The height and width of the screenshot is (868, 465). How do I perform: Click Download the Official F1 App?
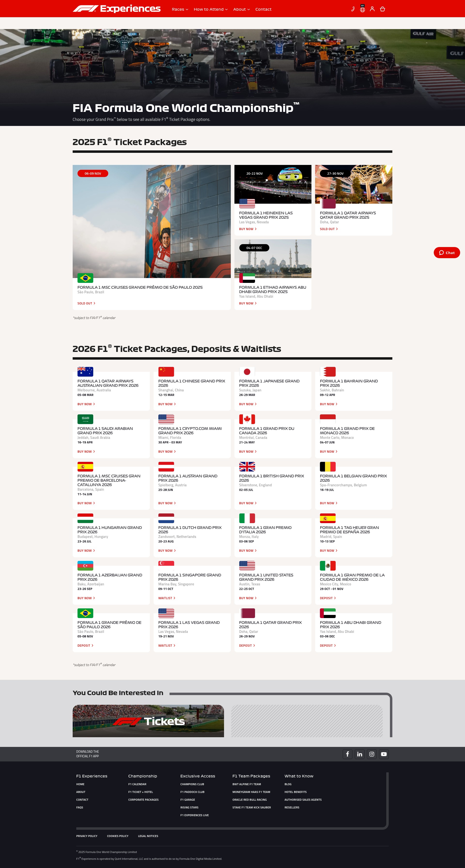coord(88,754)
